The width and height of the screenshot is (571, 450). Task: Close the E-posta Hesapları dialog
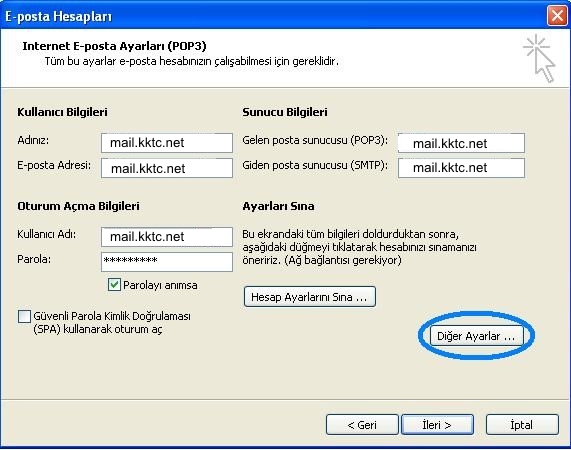click(556, 16)
